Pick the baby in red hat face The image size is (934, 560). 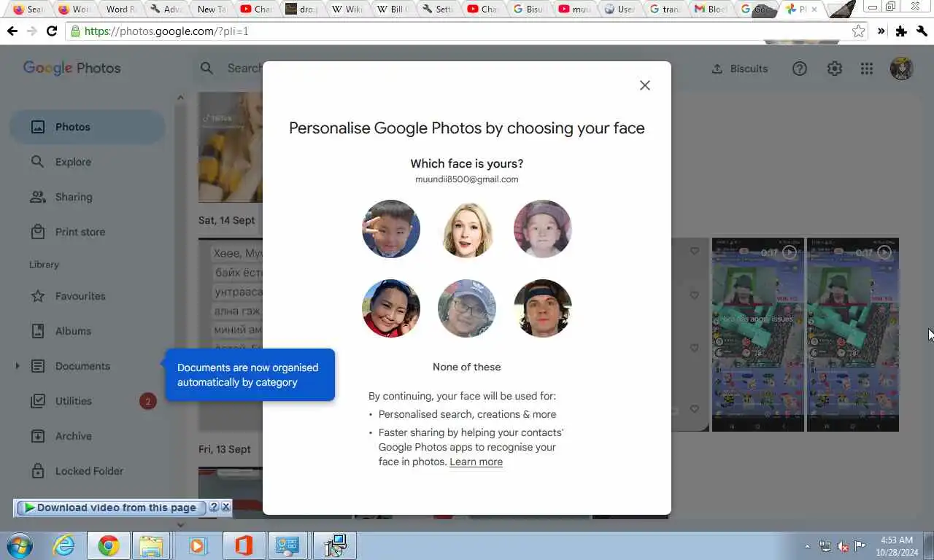[543, 229]
